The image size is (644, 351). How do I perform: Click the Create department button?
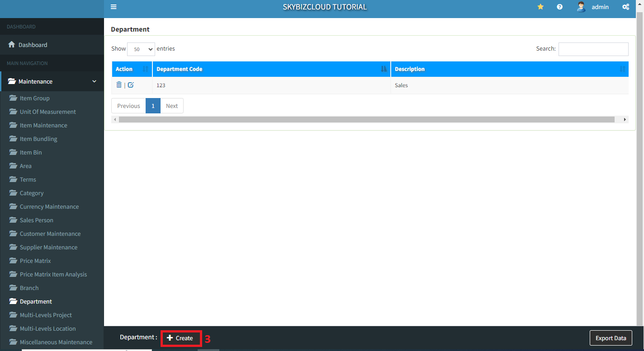pyautogui.click(x=180, y=338)
